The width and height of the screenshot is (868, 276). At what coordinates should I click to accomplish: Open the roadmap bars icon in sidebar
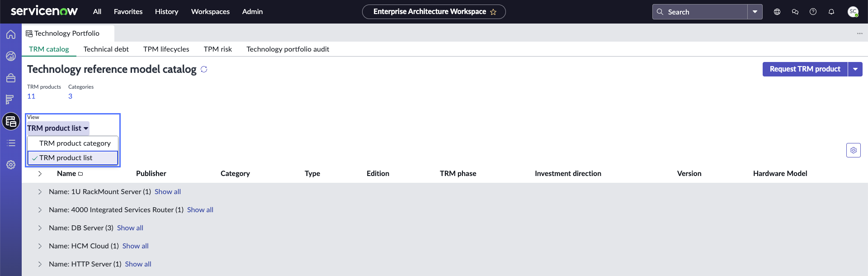pyautogui.click(x=11, y=100)
